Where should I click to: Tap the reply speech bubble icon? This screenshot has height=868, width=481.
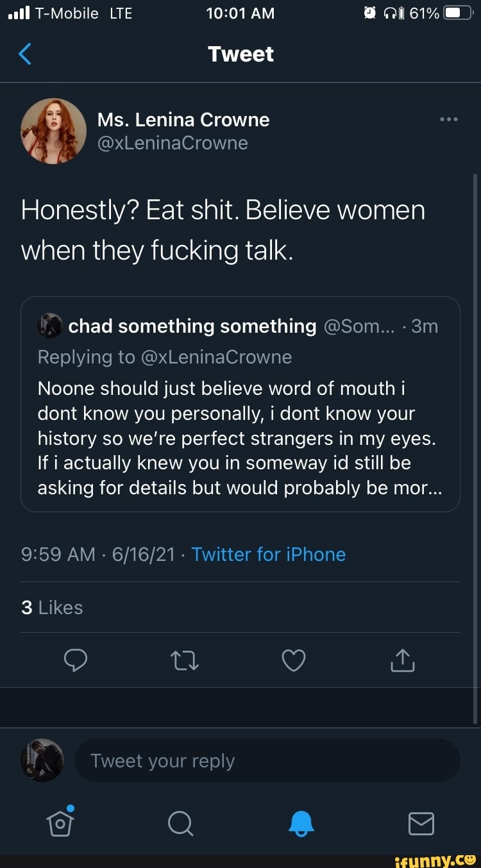tap(75, 660)
